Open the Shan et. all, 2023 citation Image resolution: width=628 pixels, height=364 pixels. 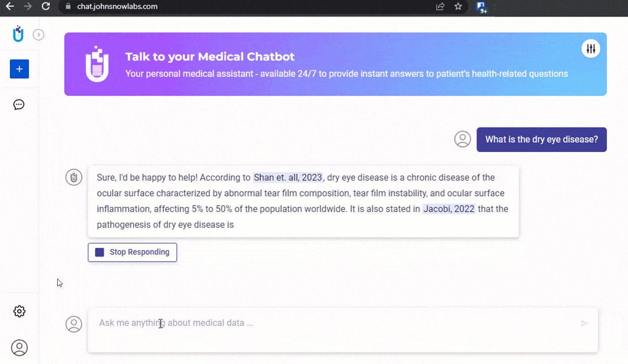tap(288, 177)
